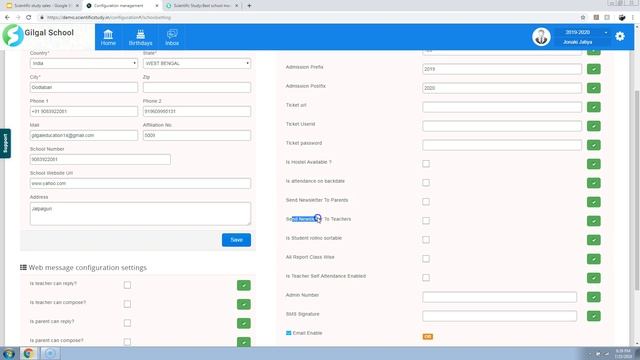This screenshot has width=640, height=360.
Task: Save Send Newsletter To Parents check
Action: [593, 202]
